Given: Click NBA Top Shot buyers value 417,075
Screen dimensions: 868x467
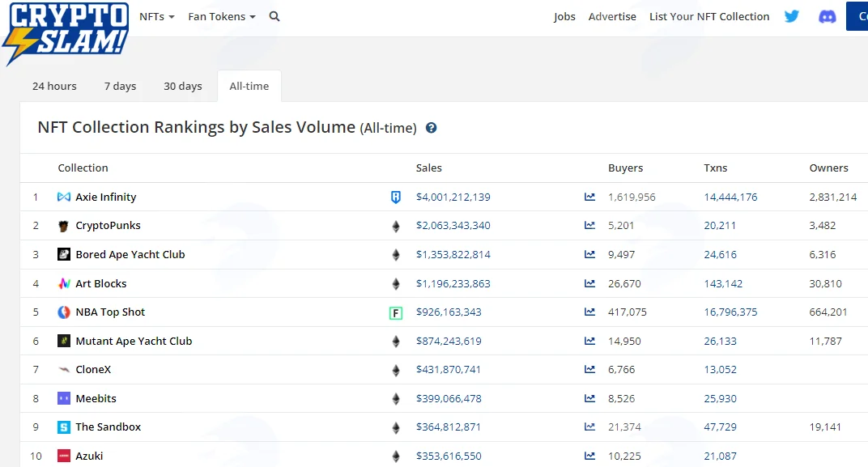Looking at the screenshot, I should point(627,312).
